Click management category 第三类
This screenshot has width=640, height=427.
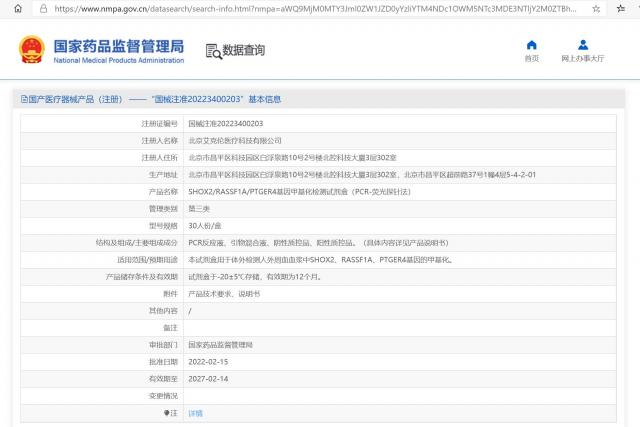[199, 209]
